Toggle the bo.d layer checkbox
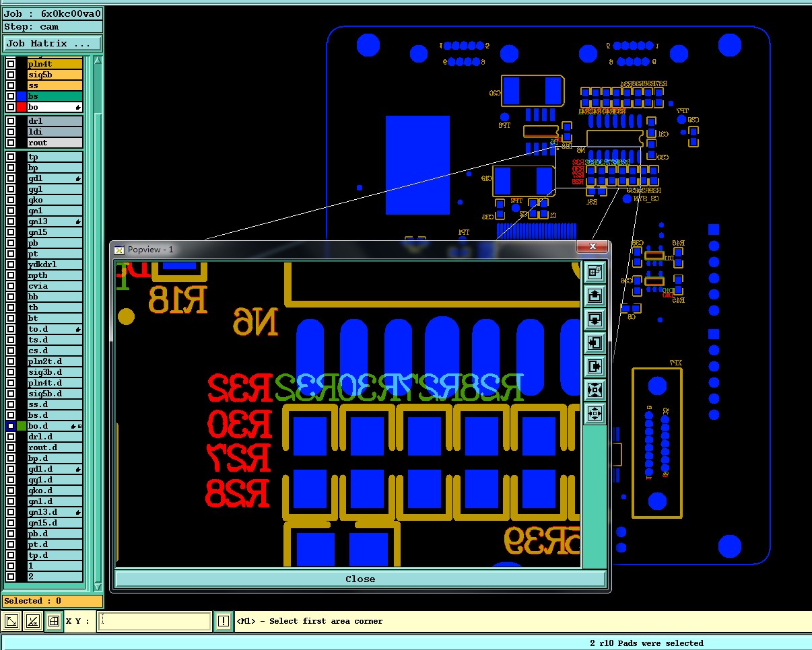 (11, 426)
